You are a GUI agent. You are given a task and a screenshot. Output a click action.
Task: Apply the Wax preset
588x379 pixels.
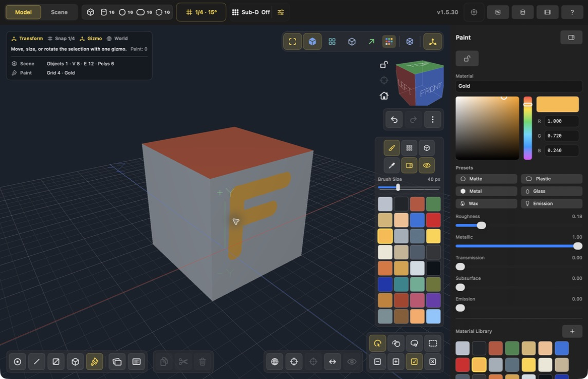pyautogui.click(x=486, y=203)
